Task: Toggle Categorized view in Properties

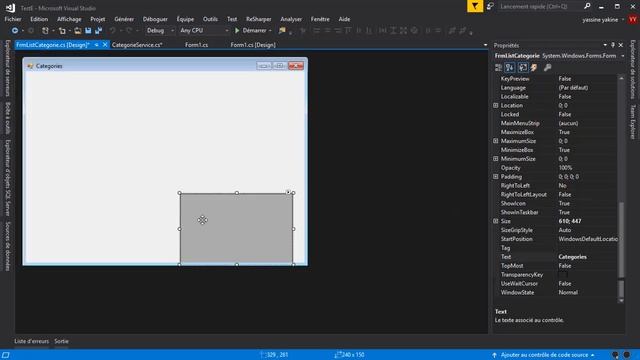Action: point(498,67)
